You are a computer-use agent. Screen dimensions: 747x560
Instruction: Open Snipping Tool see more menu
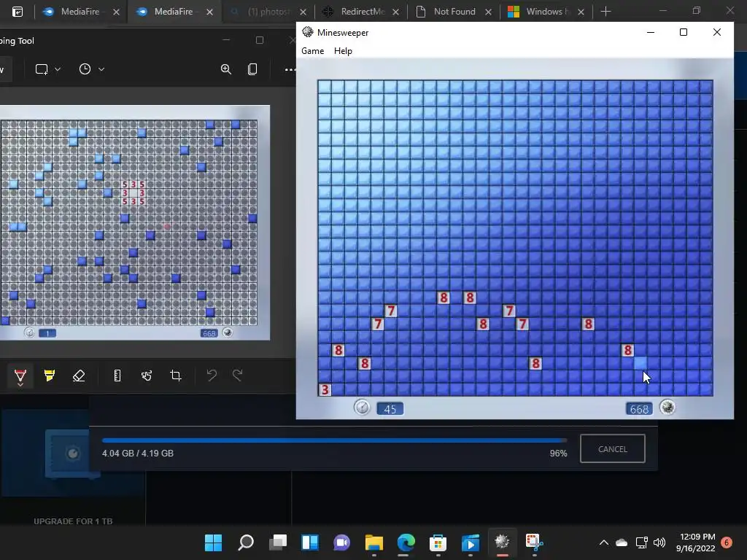[x=290, y=69]
